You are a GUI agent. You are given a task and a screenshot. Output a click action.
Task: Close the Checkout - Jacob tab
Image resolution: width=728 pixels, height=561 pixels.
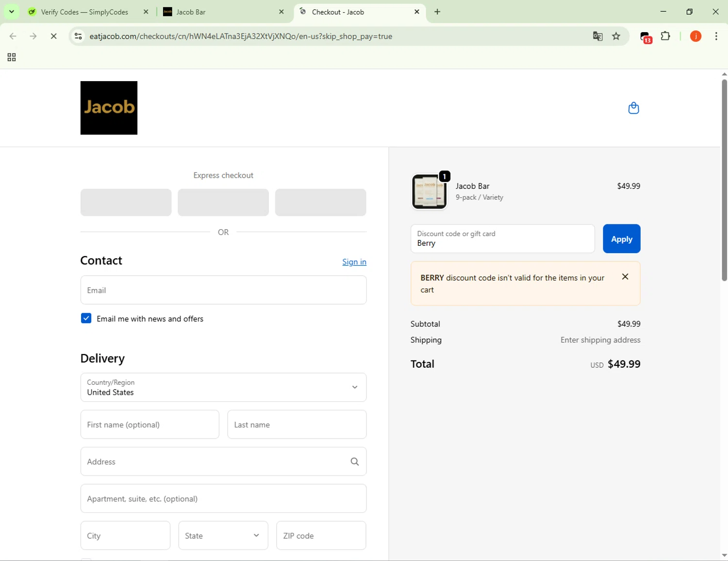[x=417, y=12]
